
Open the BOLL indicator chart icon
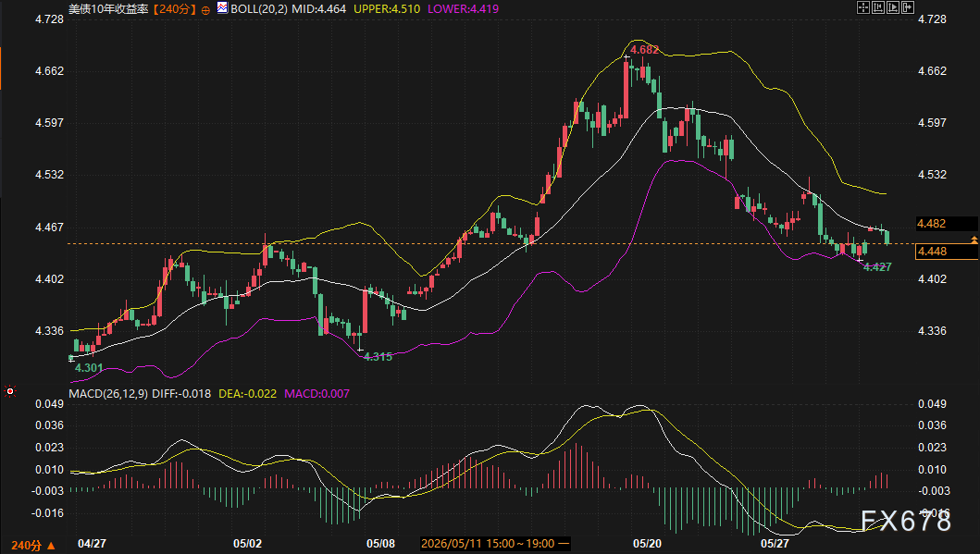[222, 7]
